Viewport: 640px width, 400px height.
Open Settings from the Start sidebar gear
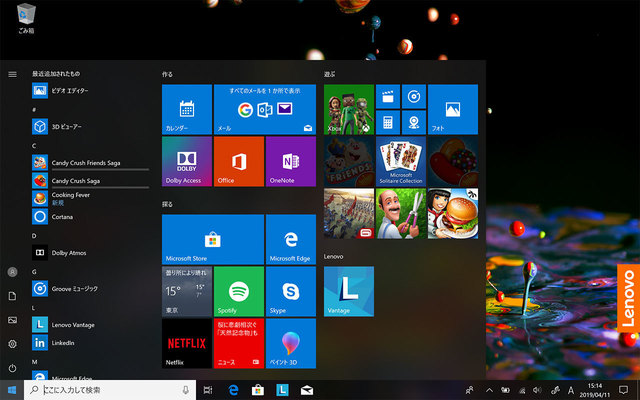coord(12,344)
